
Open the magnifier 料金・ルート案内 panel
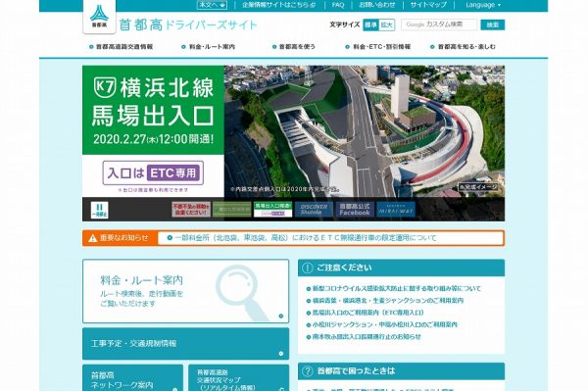click(185, 291)
